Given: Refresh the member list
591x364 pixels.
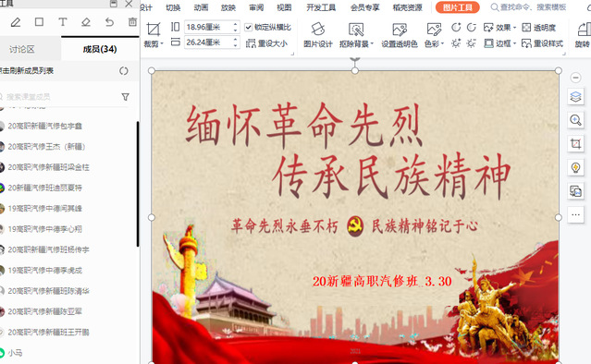Looking at the screenshot, I should (124, 71).
